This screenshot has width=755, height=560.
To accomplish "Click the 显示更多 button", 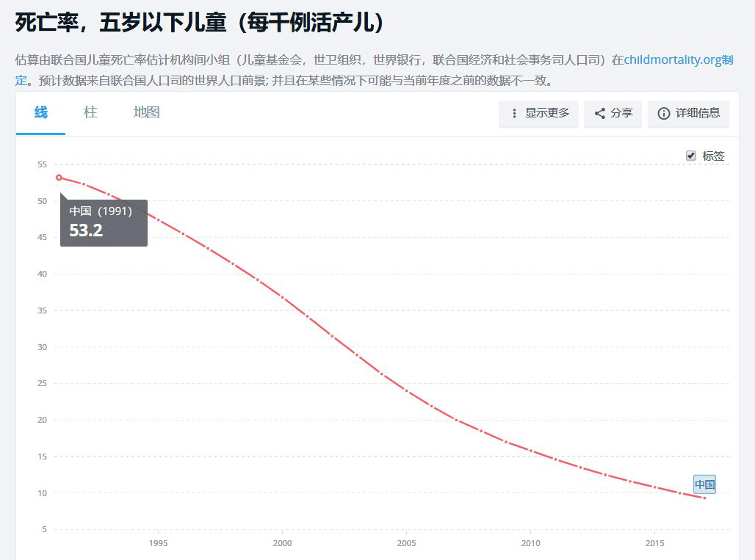I will [x=538, y=114].
